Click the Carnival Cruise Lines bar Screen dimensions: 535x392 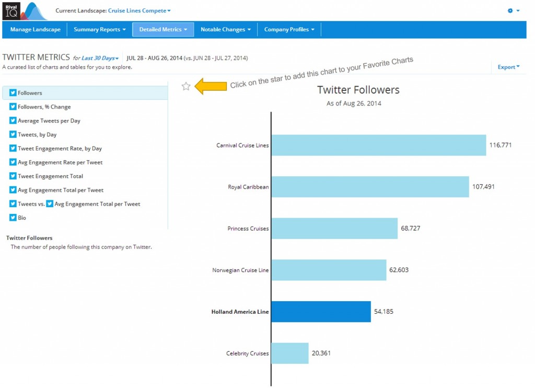379,145
